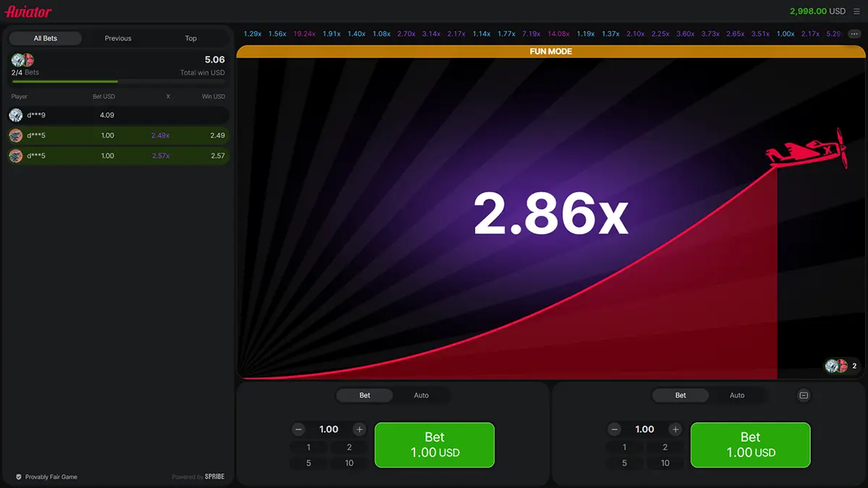Increase bet amount in first bet panel
The width and height of the screenshot is (868, 488).
click(x=359, y=429)
